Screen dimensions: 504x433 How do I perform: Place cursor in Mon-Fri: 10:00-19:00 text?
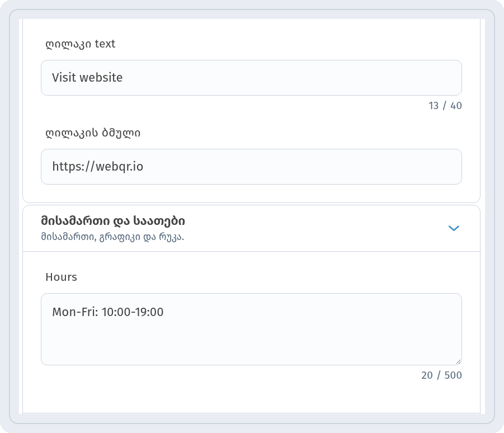coord(107,312)
